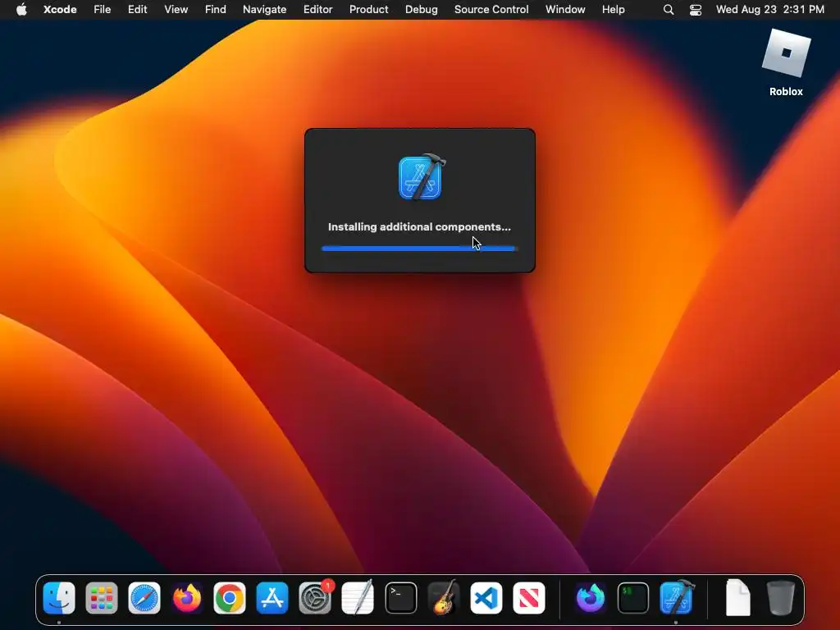The height and width of the screenshot is (630, 840).
Task: Open the Xcode application menu
Action: pos(60,9)
